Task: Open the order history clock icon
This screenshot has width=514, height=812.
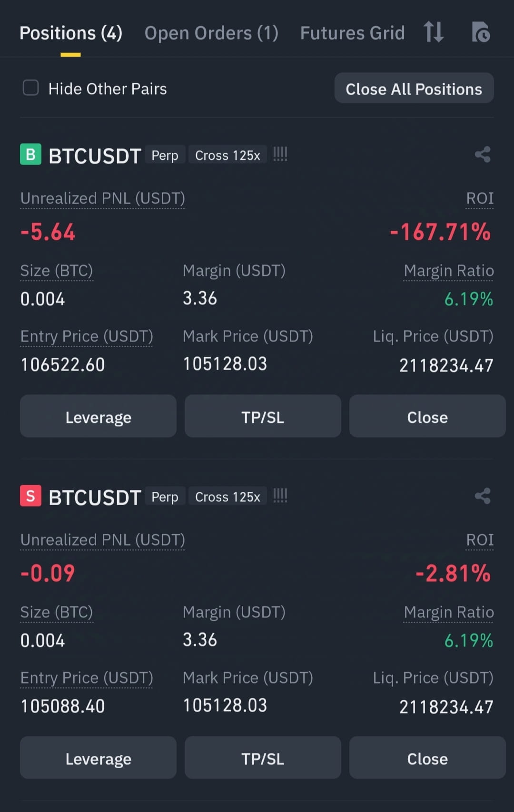Action: click(x=481, y=32)
